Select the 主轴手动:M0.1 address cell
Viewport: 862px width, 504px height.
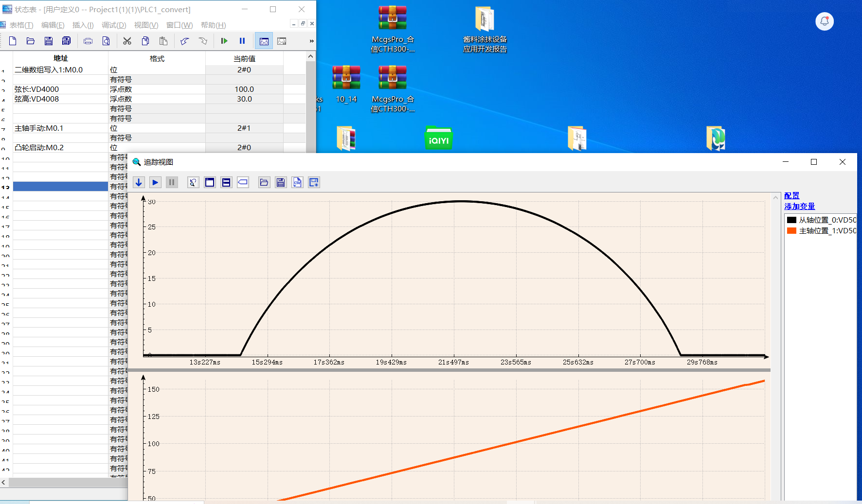[60, 128]
